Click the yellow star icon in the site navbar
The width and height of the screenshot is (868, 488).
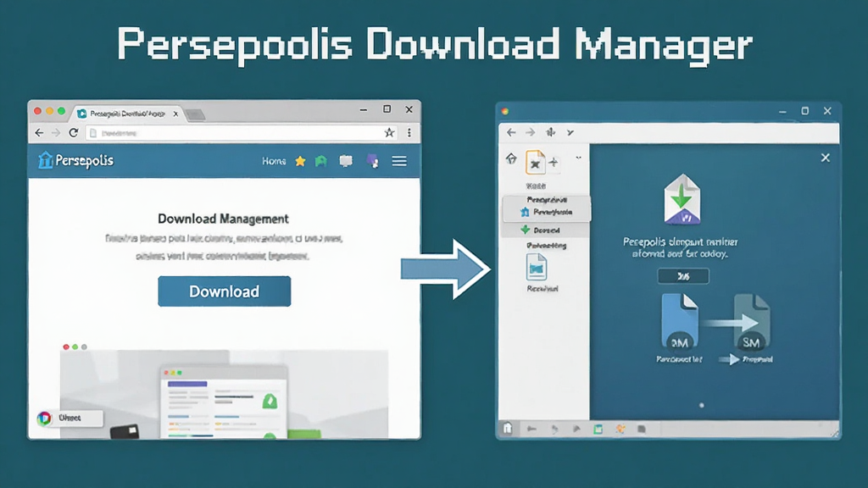click(300, 161)
